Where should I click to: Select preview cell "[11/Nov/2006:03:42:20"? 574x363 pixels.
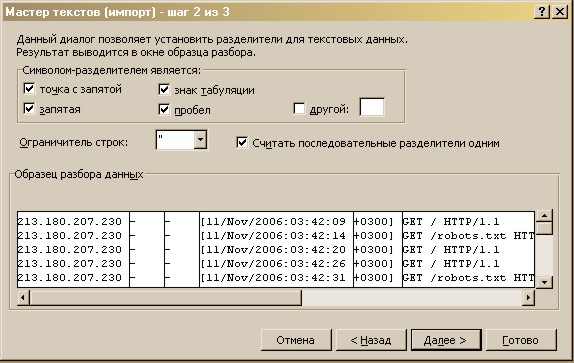click(273, 249)
